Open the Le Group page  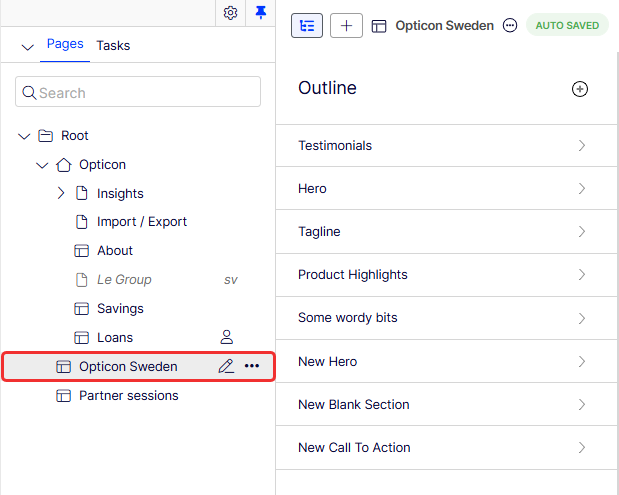[124, 279]
